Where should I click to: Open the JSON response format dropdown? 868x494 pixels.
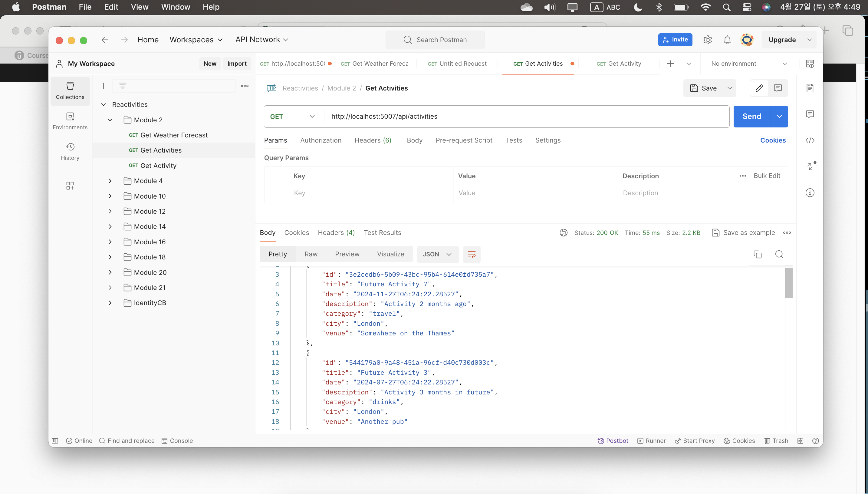click(437, 254)
